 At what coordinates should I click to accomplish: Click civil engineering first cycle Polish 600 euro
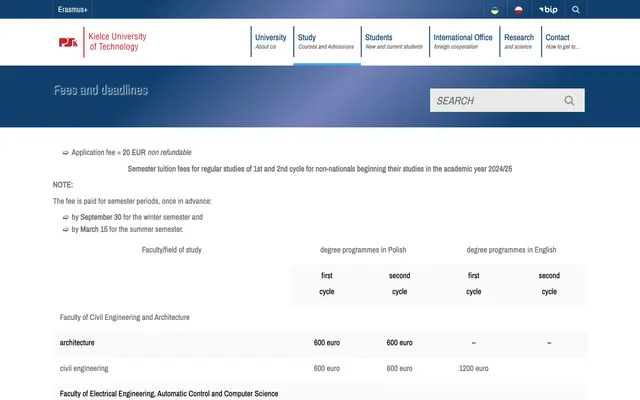coord(327,368)
